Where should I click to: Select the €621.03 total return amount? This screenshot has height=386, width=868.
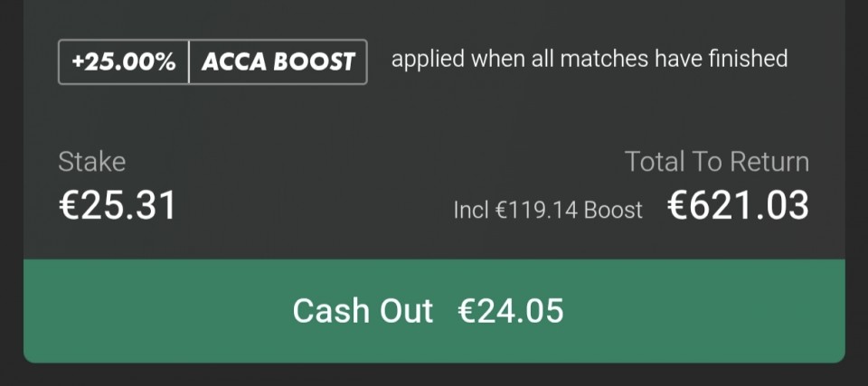click(x=738, y=206)
